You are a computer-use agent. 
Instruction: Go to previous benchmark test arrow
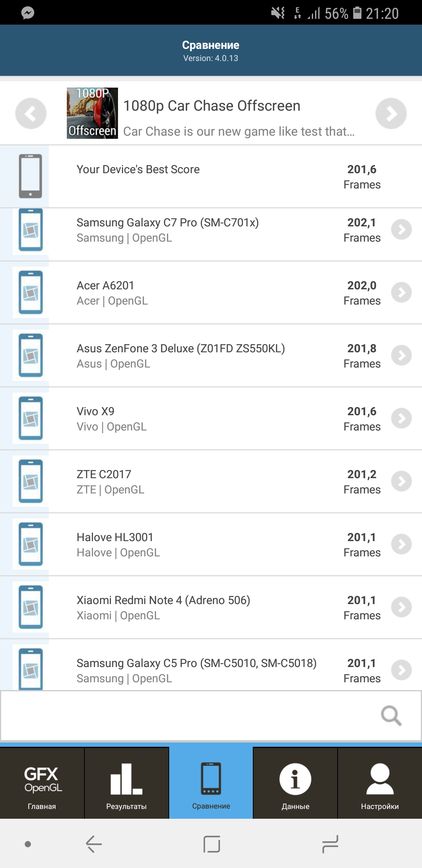click(30, 113)
